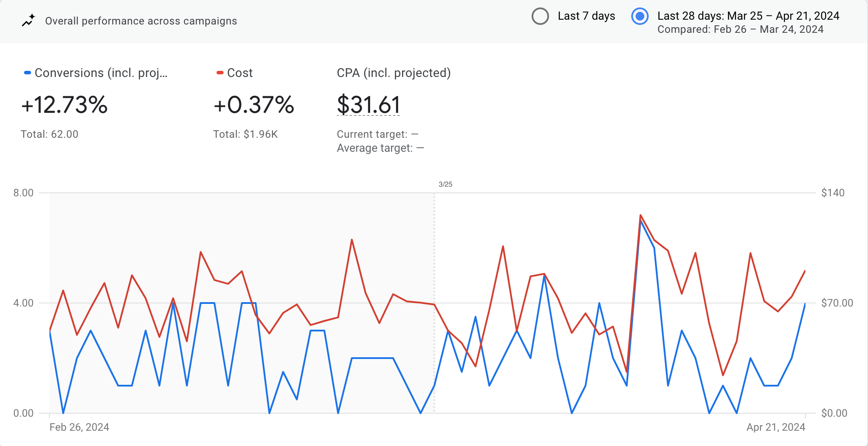This screenshot has height=446, width=868.
Task: Click the Total: $1.96K cost text
Action: click(245, 134)
